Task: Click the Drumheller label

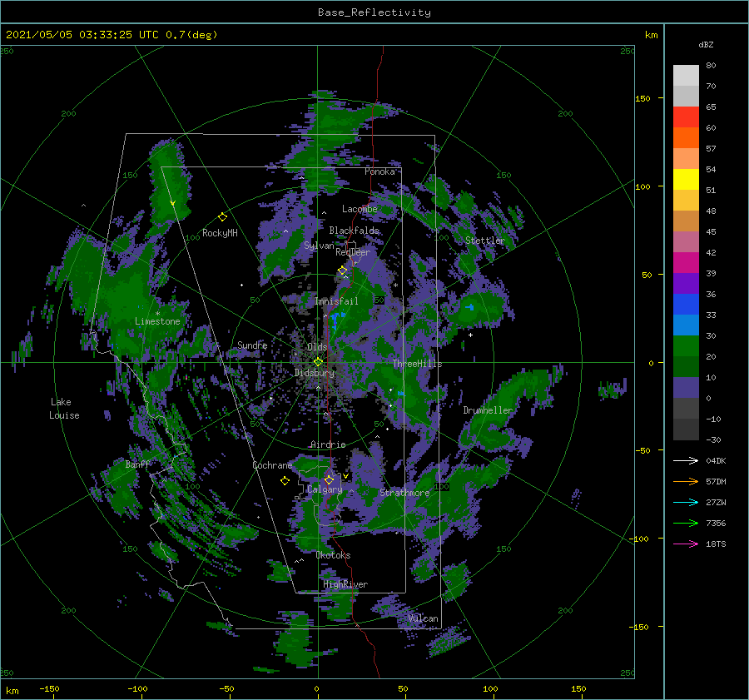Action: pyautogui.click(x=488, y=410)
